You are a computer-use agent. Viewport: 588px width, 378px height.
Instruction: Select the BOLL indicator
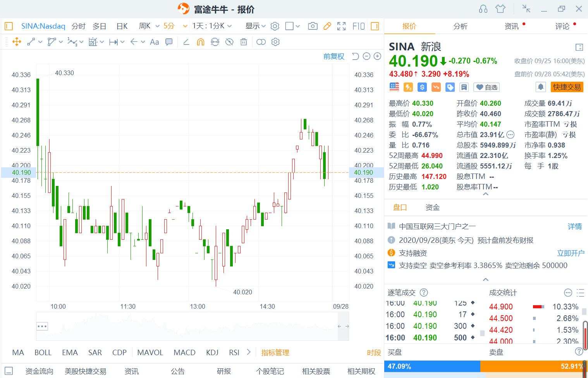[43, 353]
